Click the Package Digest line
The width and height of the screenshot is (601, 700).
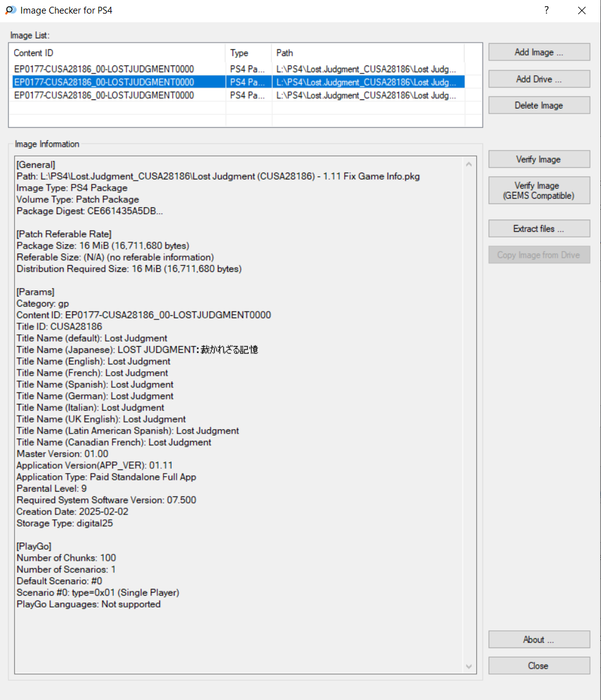point(89,211)
